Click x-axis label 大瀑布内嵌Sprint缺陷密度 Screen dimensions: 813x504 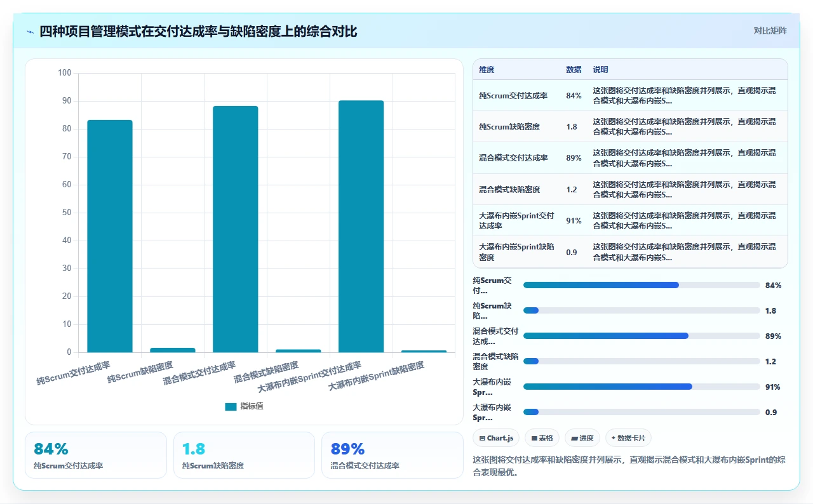376,376
